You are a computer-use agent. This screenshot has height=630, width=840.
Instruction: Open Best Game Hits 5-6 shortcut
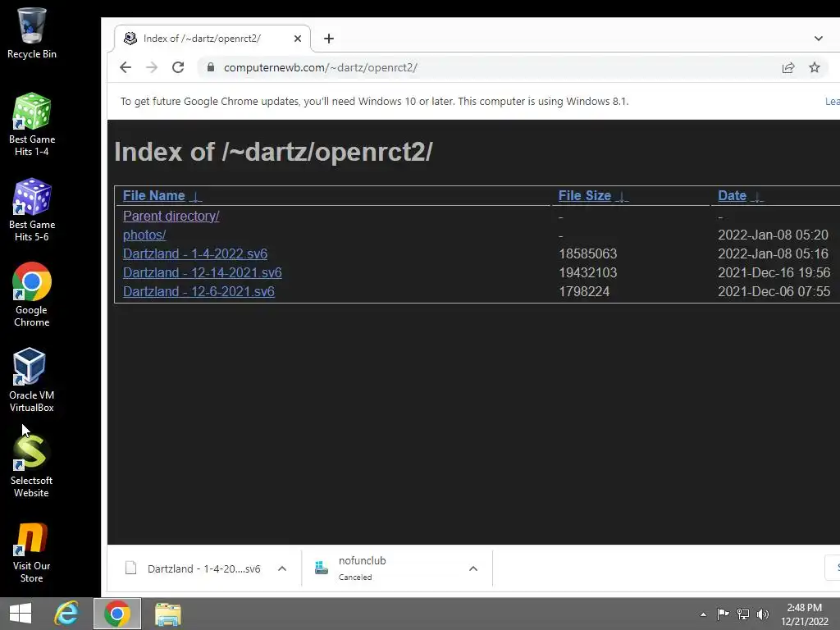point(32,209)
